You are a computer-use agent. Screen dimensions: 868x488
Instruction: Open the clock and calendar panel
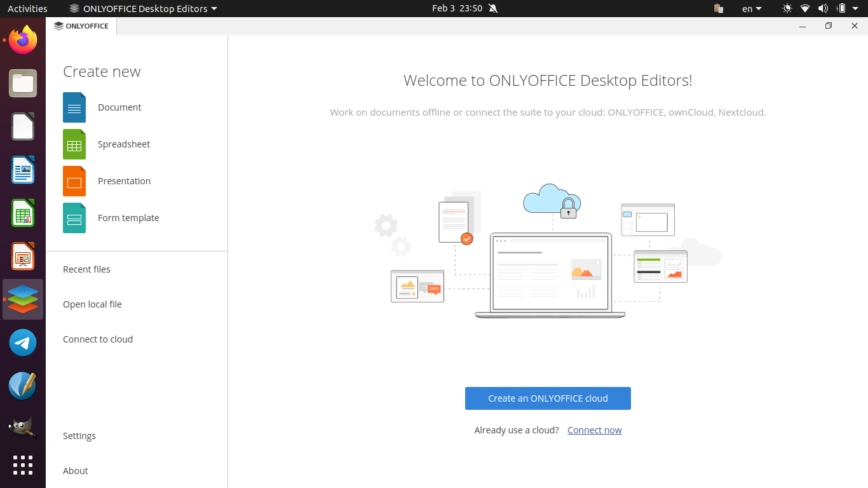[457, 8]
